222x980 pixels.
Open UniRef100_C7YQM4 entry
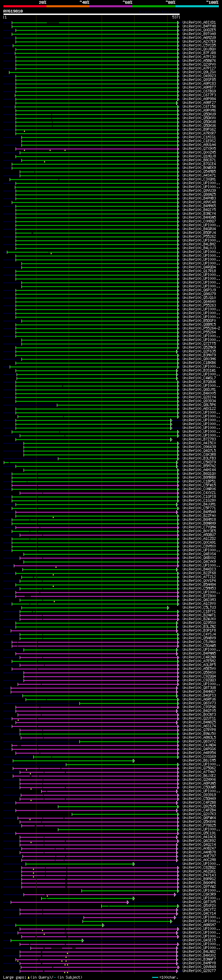199,527
